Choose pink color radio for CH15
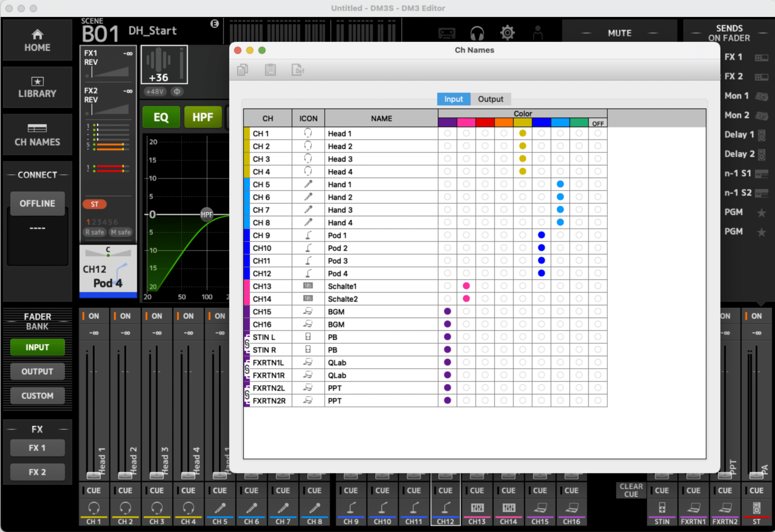Screen dimensions: 775x532 point(466,311)
